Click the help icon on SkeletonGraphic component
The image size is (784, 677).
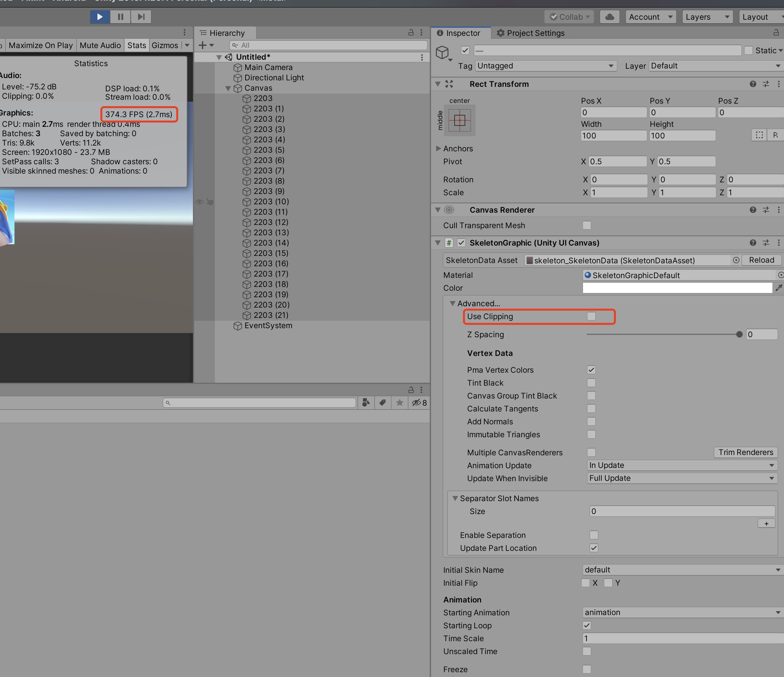coord(753,243)
